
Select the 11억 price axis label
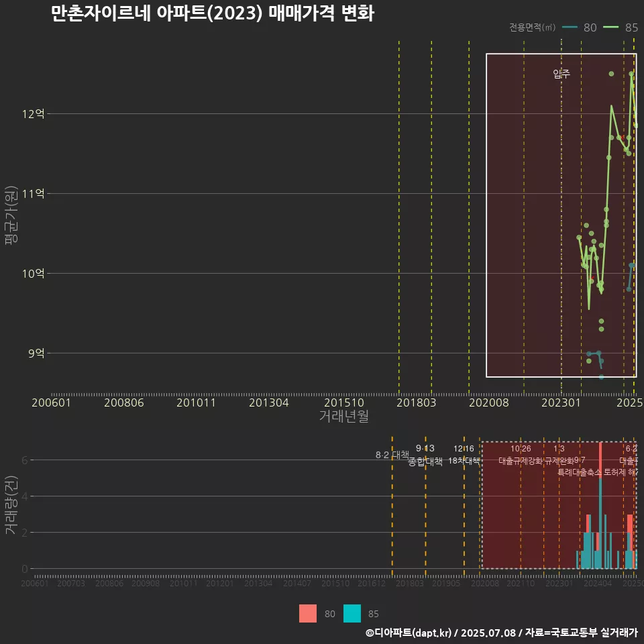point(34,193)
